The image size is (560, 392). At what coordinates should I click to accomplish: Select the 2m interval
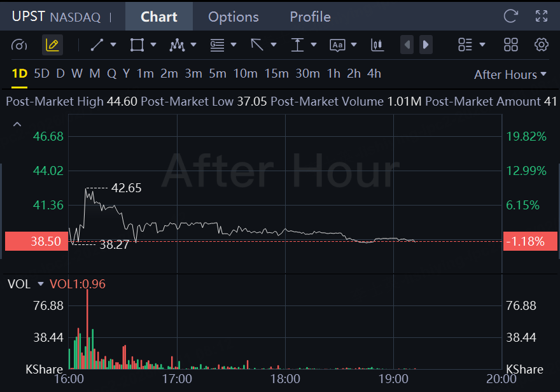(x=169, y=74)
